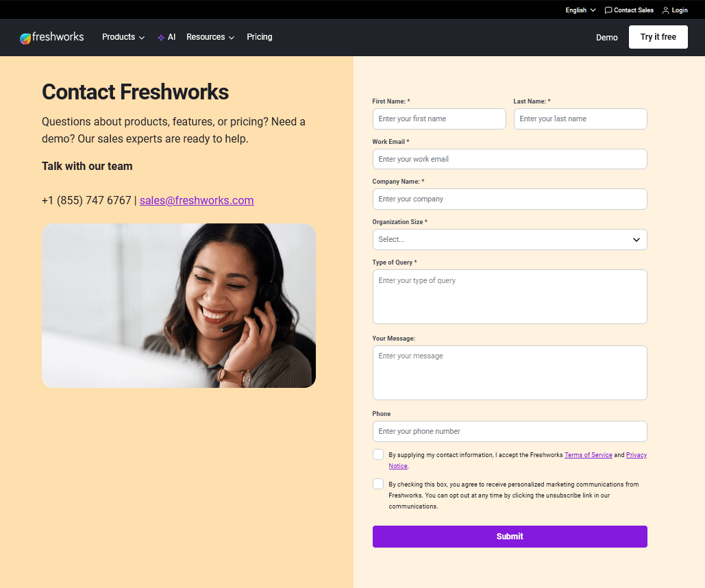Click the Login user icon
The image size is (705, 588).
pos(665,10)
